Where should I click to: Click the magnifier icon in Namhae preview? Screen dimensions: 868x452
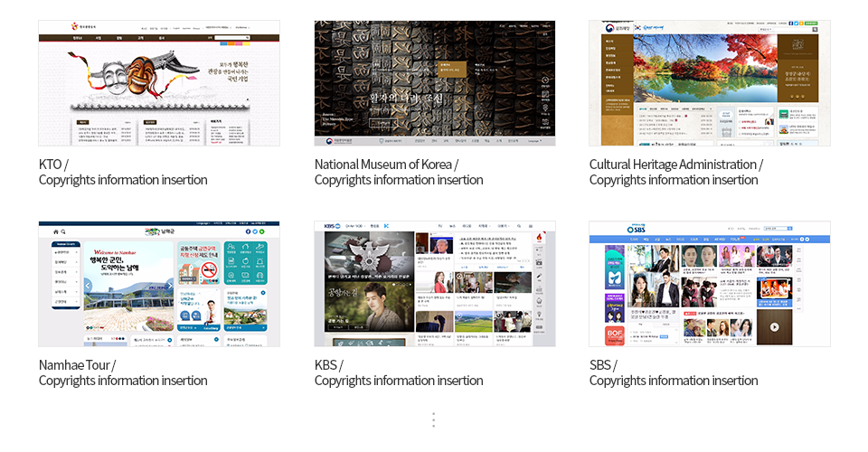coord(63,232)
